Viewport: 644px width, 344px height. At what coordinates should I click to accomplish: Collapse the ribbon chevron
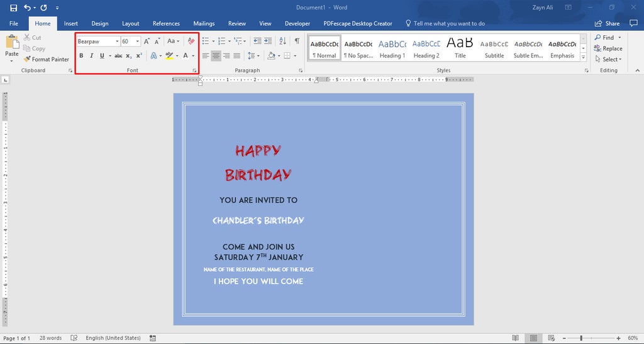pos(638,70)
